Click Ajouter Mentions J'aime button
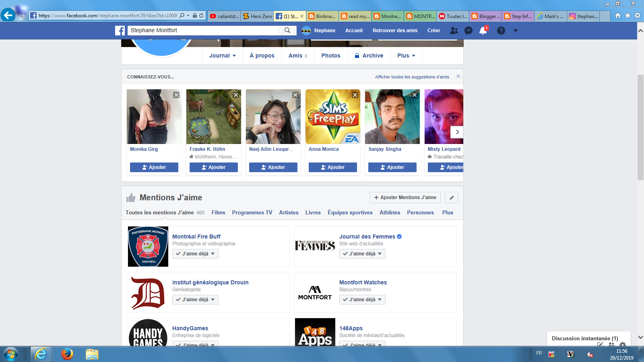This screenshot has height=362, width=644. pyautogui.click(x=405, y=197)
